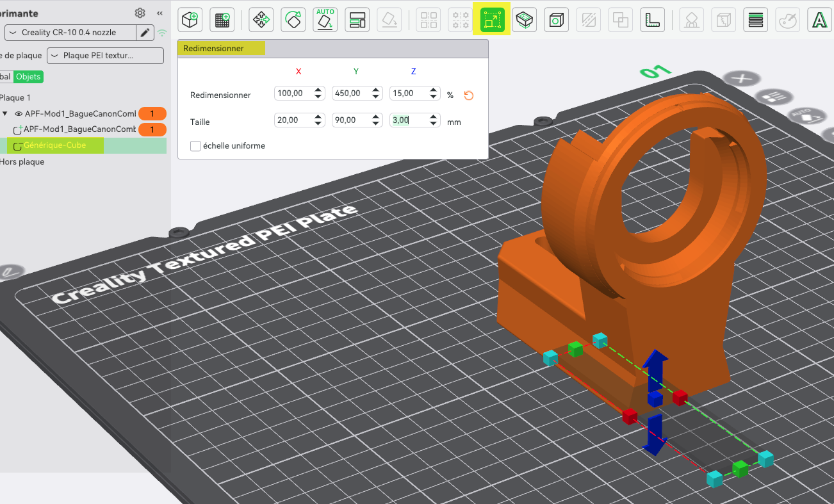Edit printer preset with the pencil button
Viewport: 834px width, 504px height.
pos(145,33)
